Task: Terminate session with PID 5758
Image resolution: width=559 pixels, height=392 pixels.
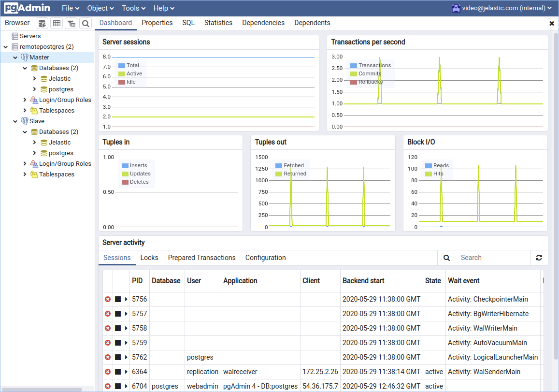Action: coord(108,328)
